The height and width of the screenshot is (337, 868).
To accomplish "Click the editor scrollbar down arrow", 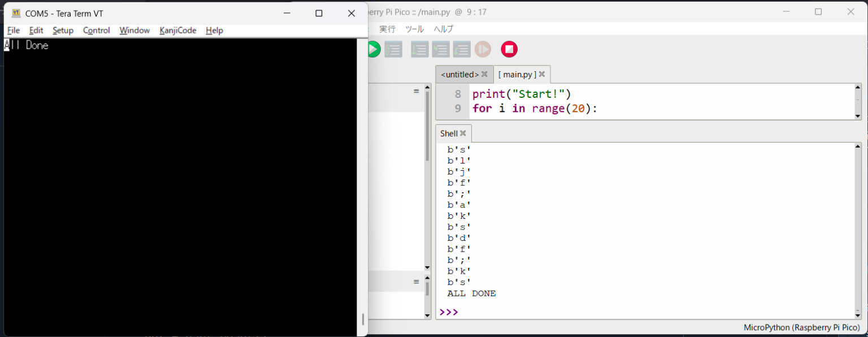I will [x=858, y=116].
